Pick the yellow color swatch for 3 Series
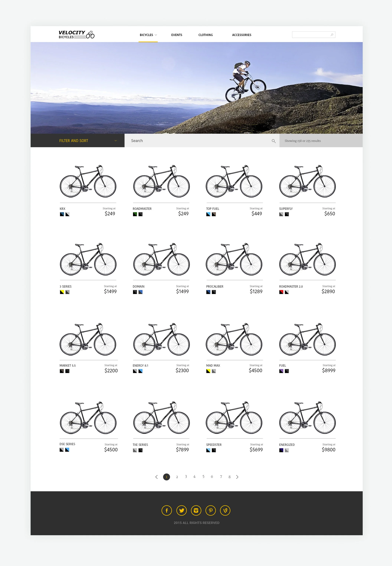 (62, 292)
